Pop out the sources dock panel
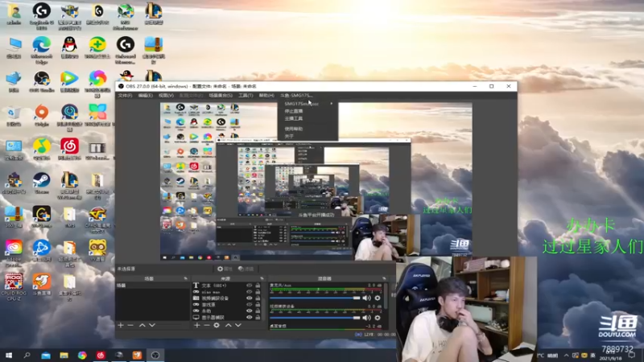644x362 pixels. pos(262,278)
